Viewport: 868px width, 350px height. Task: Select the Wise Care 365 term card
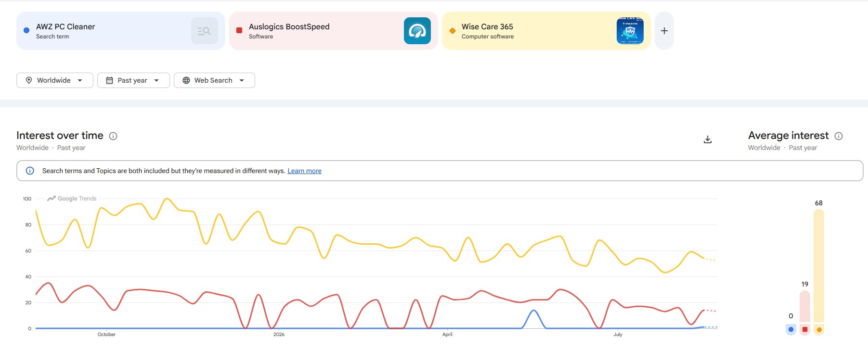[x=546, y=31]
